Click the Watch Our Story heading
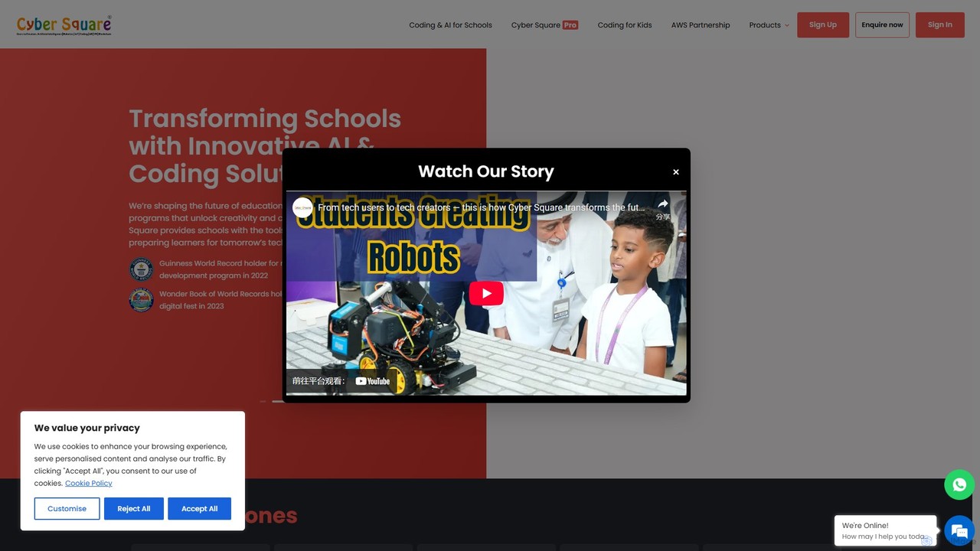 [x=486, y=171]
